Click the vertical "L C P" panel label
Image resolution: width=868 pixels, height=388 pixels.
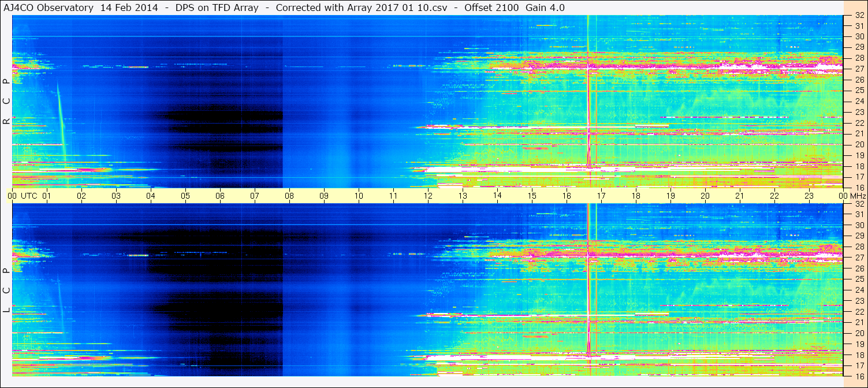coord(6,291)
